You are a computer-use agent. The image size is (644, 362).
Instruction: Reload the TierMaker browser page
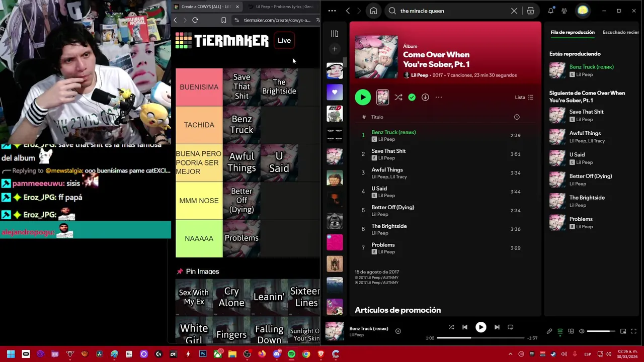coord(195,20)
